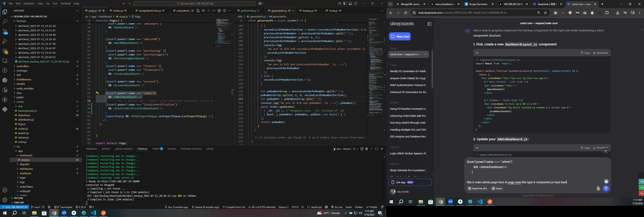Copy the DashboardLayout.js code block
Screen dimensions: 644x217
point(585,53)
